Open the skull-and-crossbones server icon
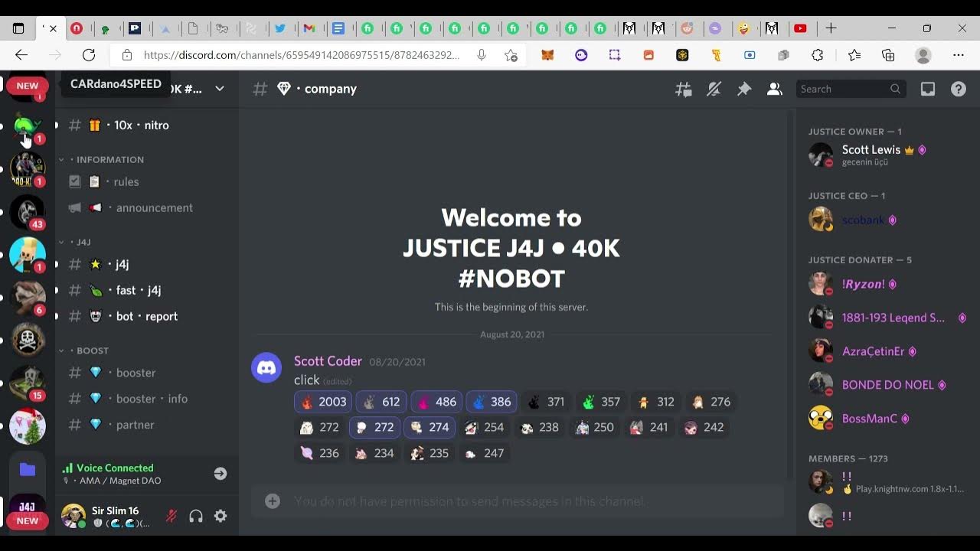 (x=28, y=341)
